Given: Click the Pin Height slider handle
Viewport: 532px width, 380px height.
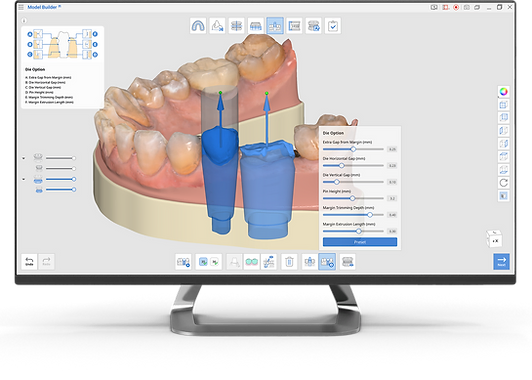Looking at the screenshot, I should (352, 198).
